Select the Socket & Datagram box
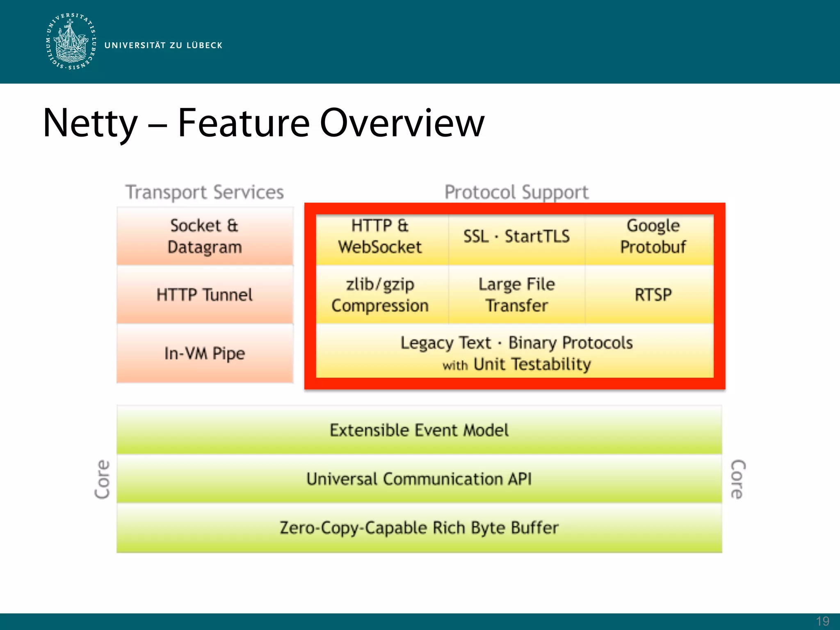 205,236
